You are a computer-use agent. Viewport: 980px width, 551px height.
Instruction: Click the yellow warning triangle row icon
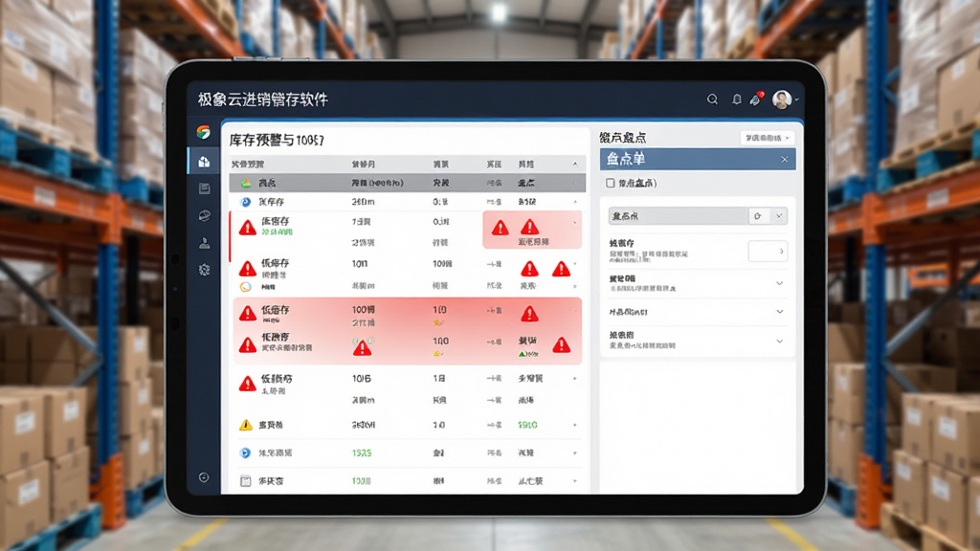(246, 425)
